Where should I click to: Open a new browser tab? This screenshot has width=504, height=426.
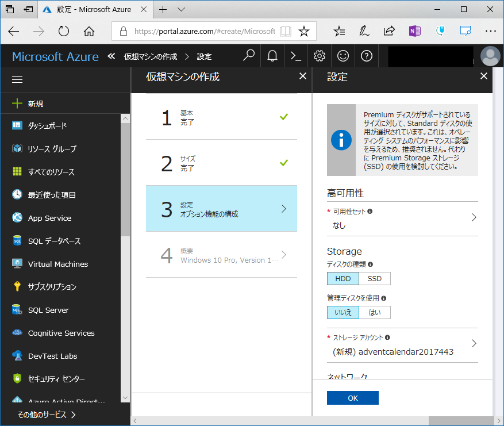click(x=163, y=9)
